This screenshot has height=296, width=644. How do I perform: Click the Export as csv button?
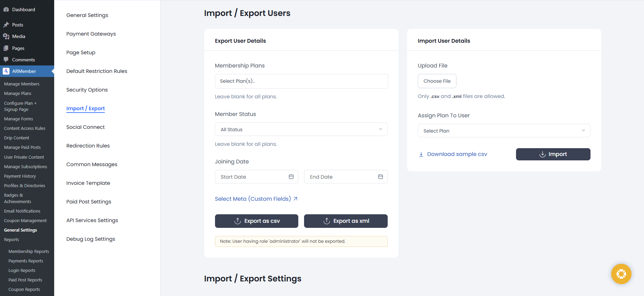257,221
